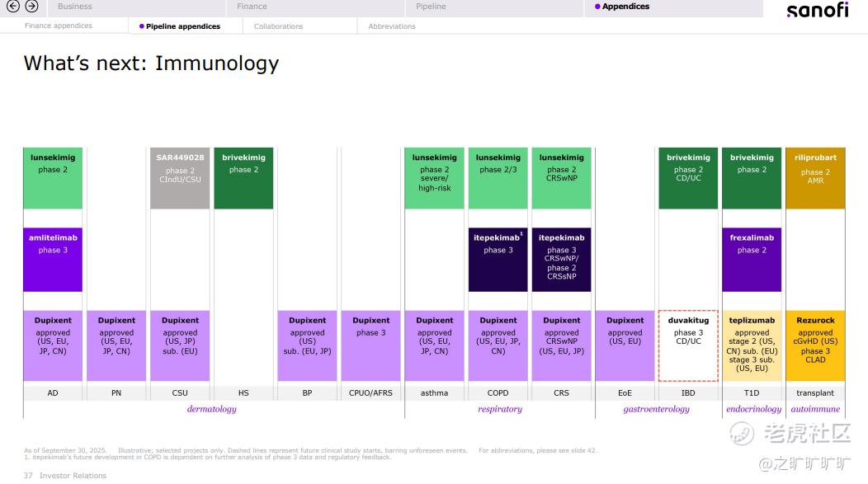Screen dimensions: 868x484
Task: Select the dashed duvakitug phase 3 box
Action: [x=688, y=345]
